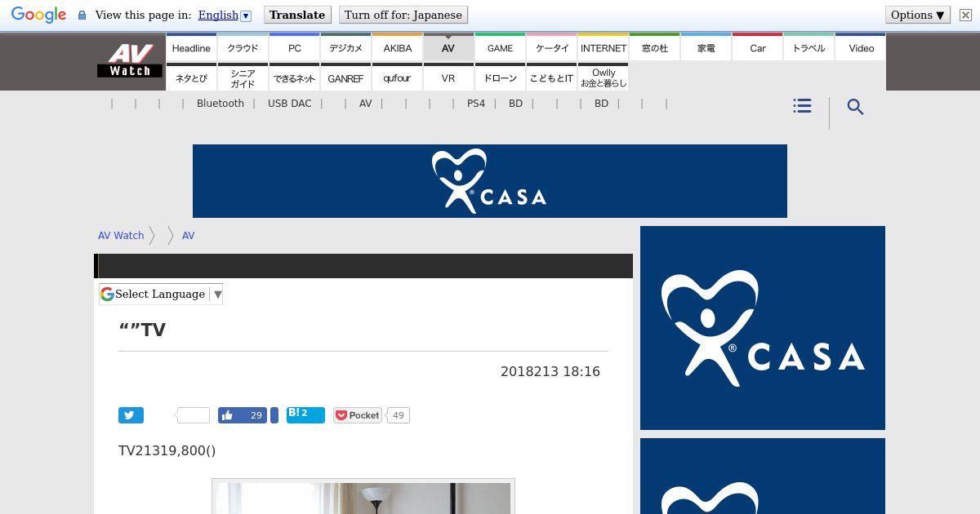Open the English language dropdown
The width and height of the screenshot is (980, 514).
pyautogui.click(x=225, y=16)
